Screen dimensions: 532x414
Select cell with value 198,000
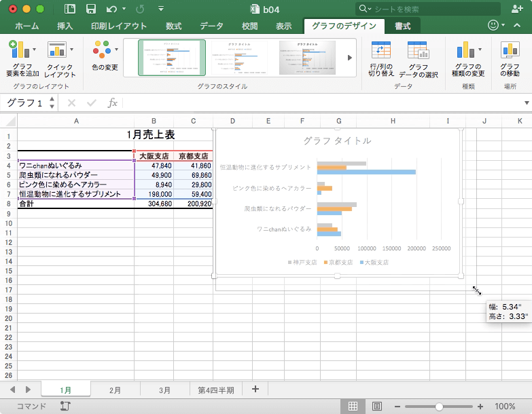click(x=154, y=194)
